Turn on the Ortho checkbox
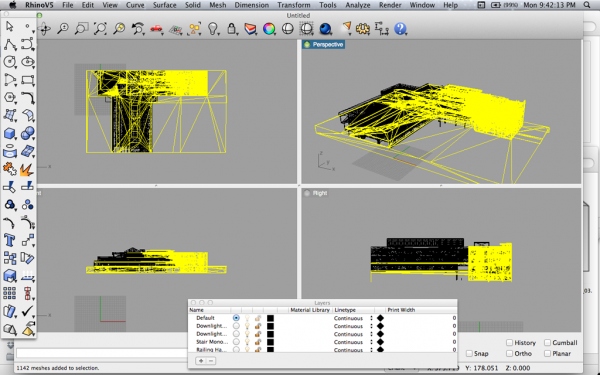Screen dimensions: 600x375 509,354
